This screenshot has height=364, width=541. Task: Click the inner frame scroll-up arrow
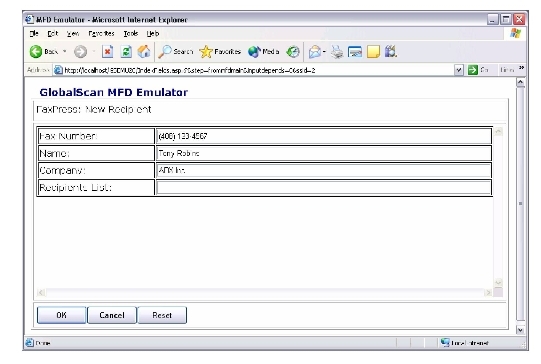[498, 131]
